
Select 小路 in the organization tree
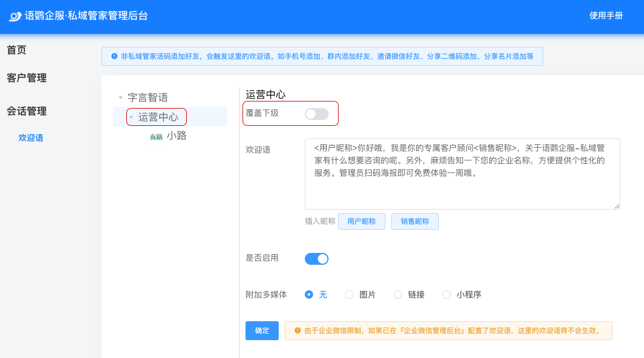click(x=177, y=136)
